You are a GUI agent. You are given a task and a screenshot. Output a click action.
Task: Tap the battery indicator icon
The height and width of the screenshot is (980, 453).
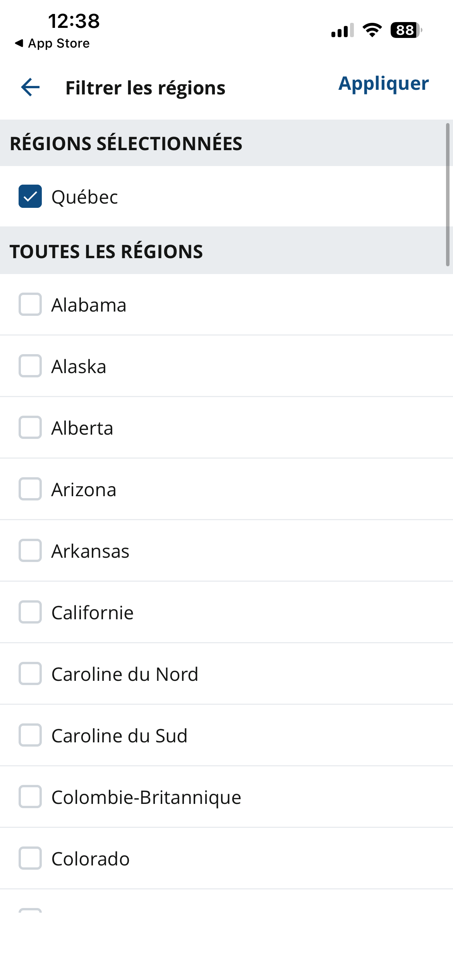(406, 30)
